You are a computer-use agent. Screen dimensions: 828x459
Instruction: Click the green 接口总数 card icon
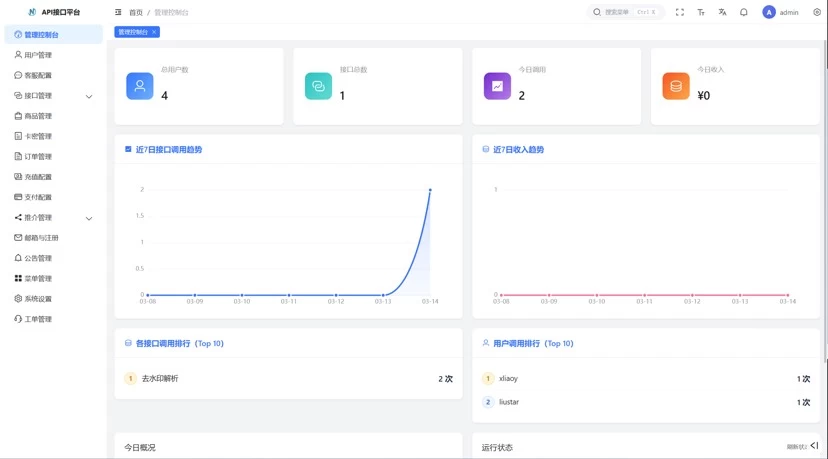tap(318, 86)
